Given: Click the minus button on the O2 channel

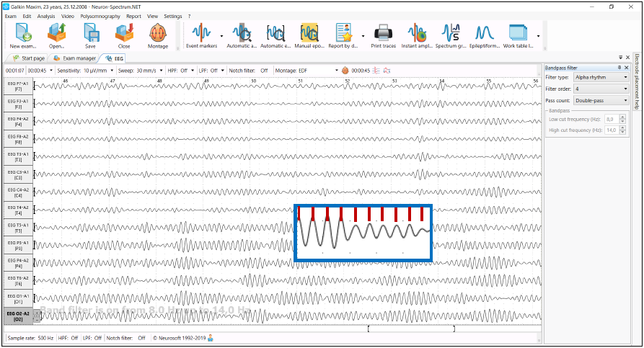Looking at the screenshot, I should click(x=37, y=319).
